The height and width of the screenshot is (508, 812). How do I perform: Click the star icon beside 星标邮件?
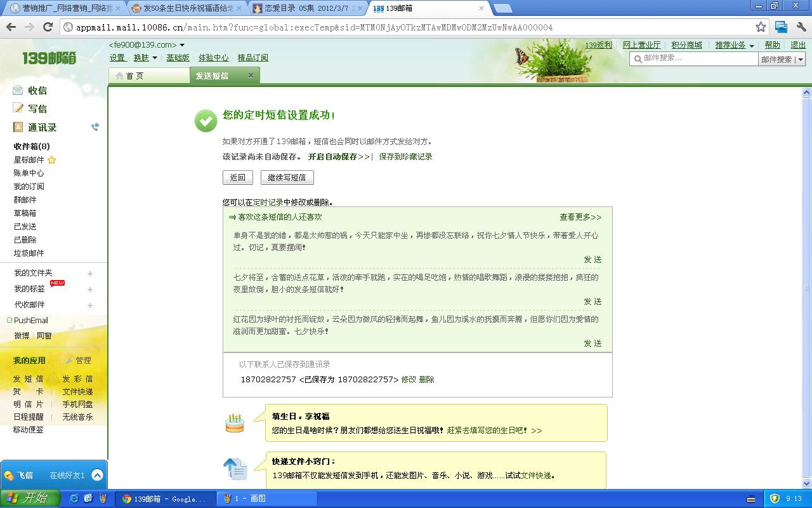tap(52, 160)
